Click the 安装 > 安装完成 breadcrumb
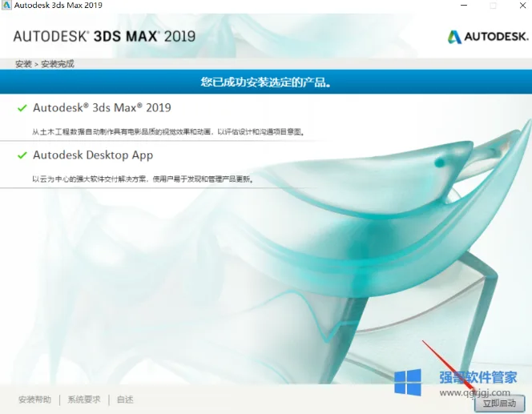 click(44, 64)
